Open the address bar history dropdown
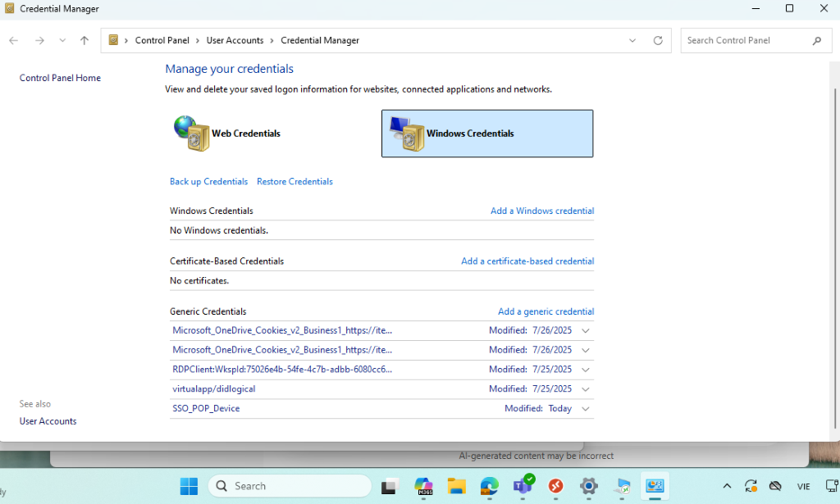The image size is (840, 504). (x=632, y=41)
